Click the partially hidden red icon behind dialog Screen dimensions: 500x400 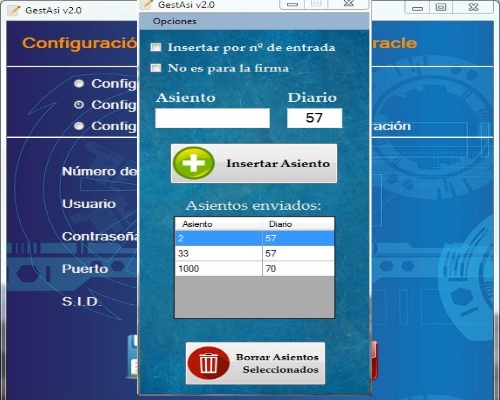(x=375, y=360)
